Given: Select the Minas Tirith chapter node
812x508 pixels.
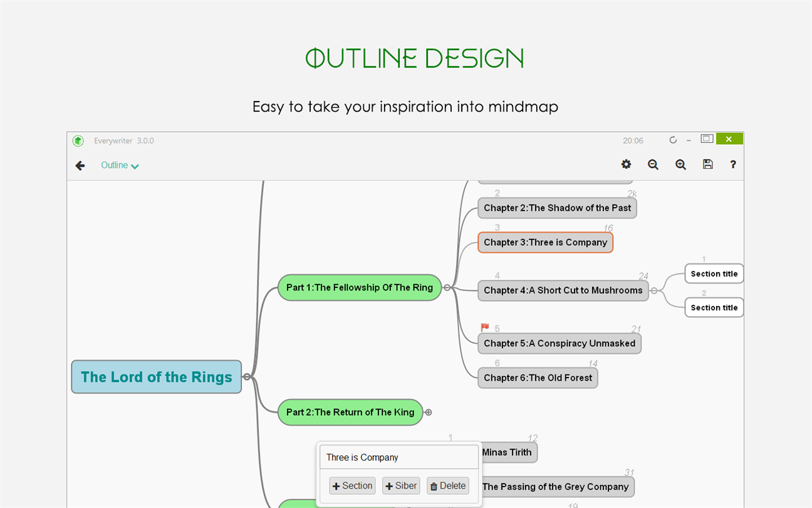Looking at the screenshot, I should [509, 452].
